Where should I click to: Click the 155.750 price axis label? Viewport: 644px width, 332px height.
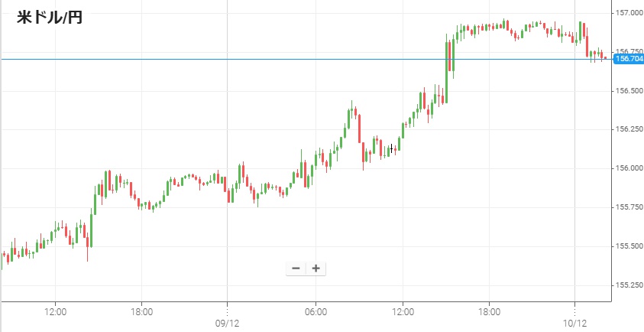[629, 207]
